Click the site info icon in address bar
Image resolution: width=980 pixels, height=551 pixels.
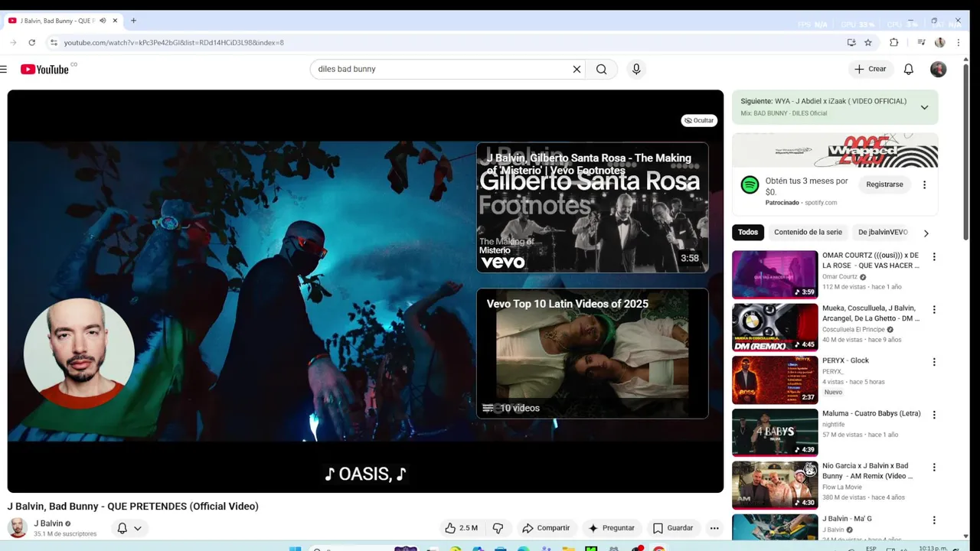pos(54,43)
